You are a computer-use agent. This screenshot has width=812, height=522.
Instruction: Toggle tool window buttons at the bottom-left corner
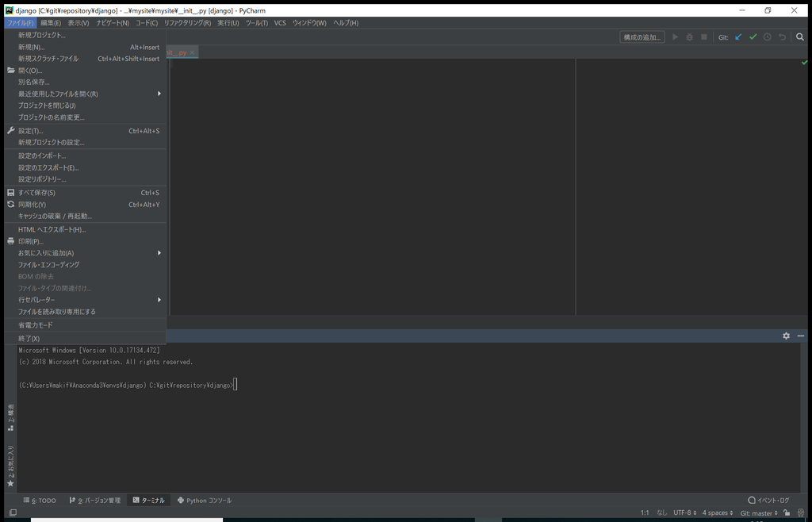pyautogui.click(x=13, y=512)
